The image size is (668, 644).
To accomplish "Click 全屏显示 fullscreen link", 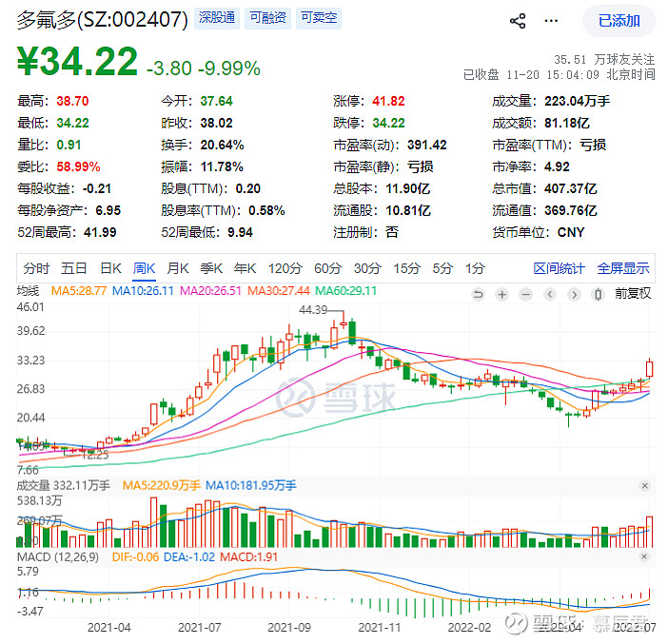I will [x=623, y=269].
